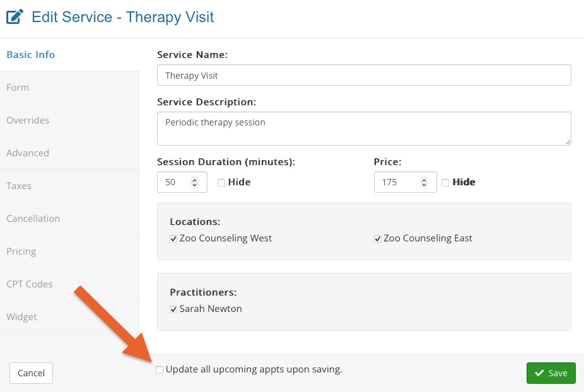Click the textarea resize handle in Service Description
This screenshot has width=584, height=392.
(568, 142)
